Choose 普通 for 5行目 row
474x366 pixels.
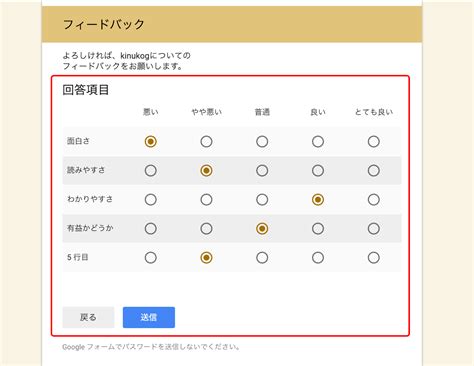[x=262, y=257]
